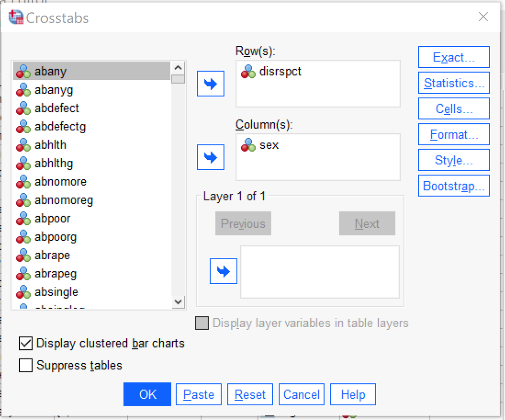Open the Bootstrap options
Screen dimensions: 505x420
click(453, 186)
